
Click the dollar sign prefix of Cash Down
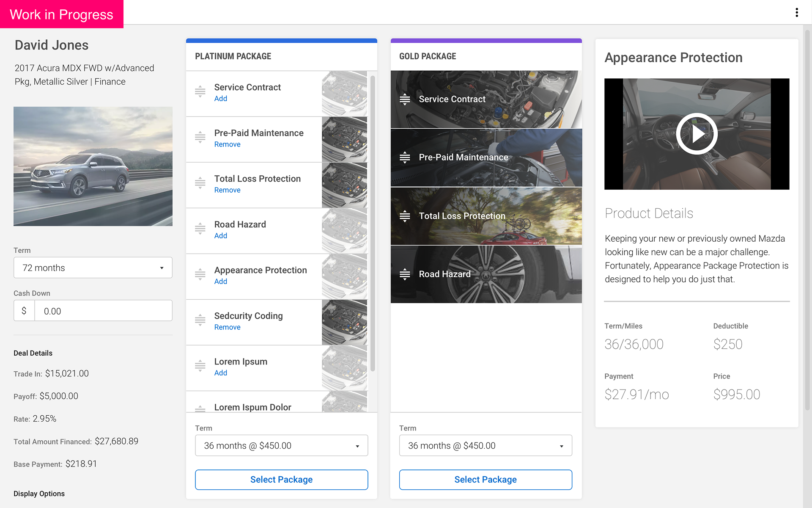(24, 311)
